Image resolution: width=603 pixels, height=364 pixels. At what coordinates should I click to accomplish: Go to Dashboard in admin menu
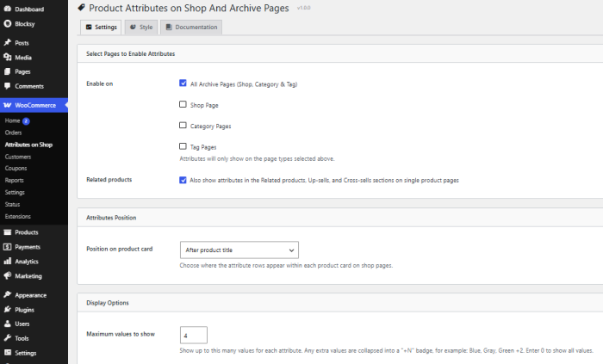pos(29,9)
